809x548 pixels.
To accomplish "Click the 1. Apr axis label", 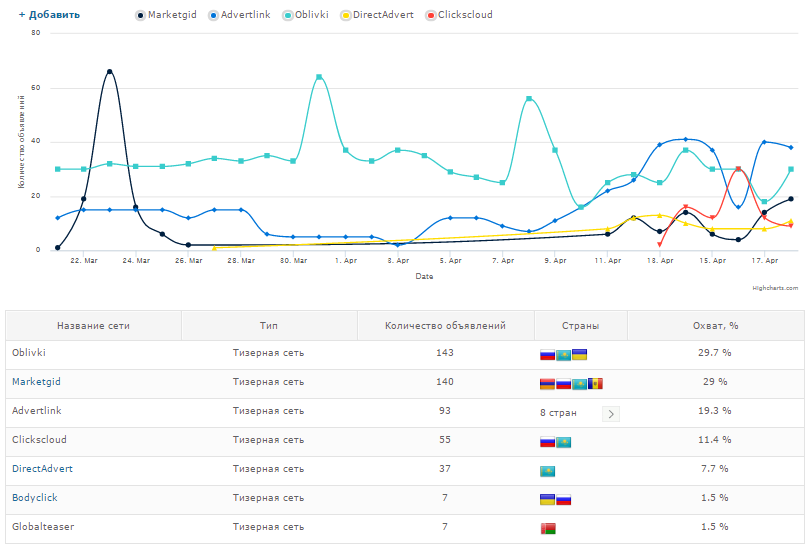I will pos(346,261).
